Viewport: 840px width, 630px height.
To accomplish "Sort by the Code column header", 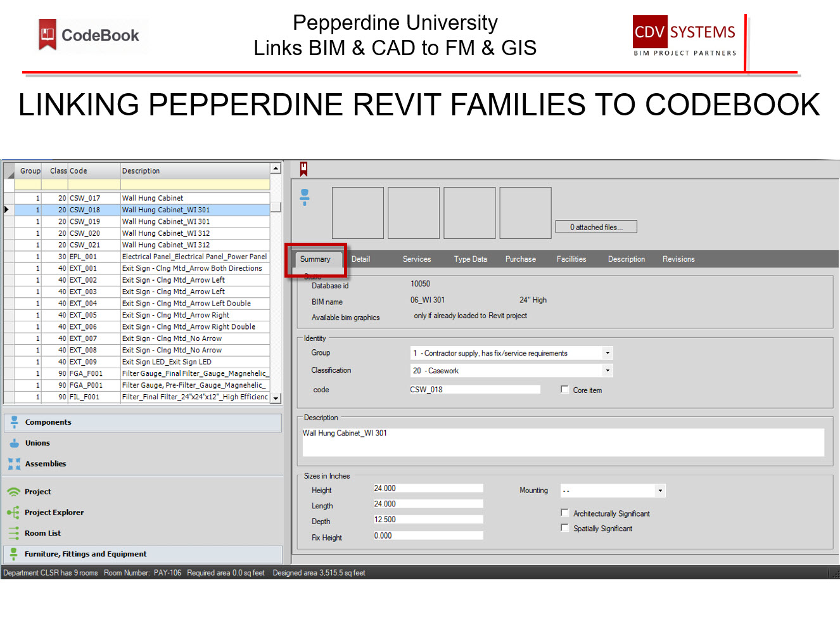I will point(94,171).
